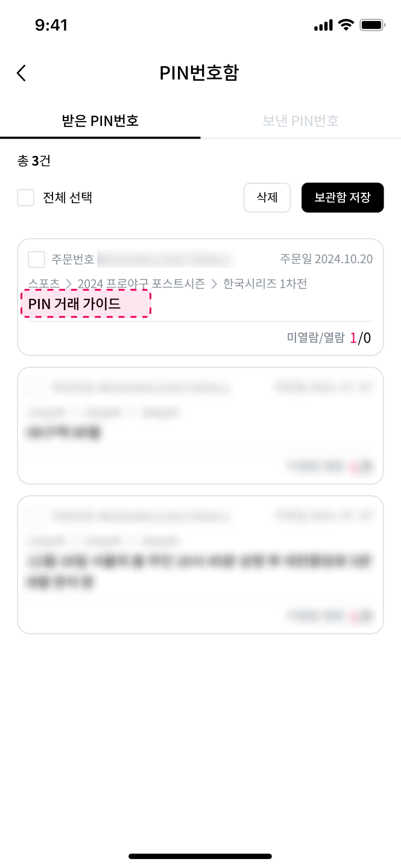401x868 pixels.
Task: Toggle the 전체 선택 checkbox
Action: (25, 198)
